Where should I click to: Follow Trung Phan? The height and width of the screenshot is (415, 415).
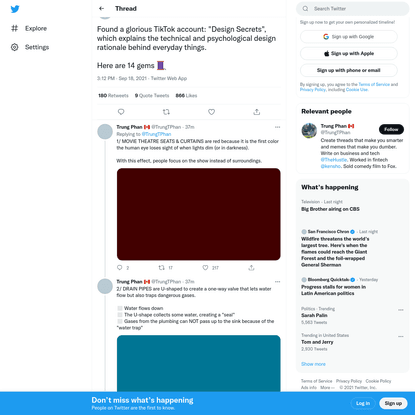[391, 129]
